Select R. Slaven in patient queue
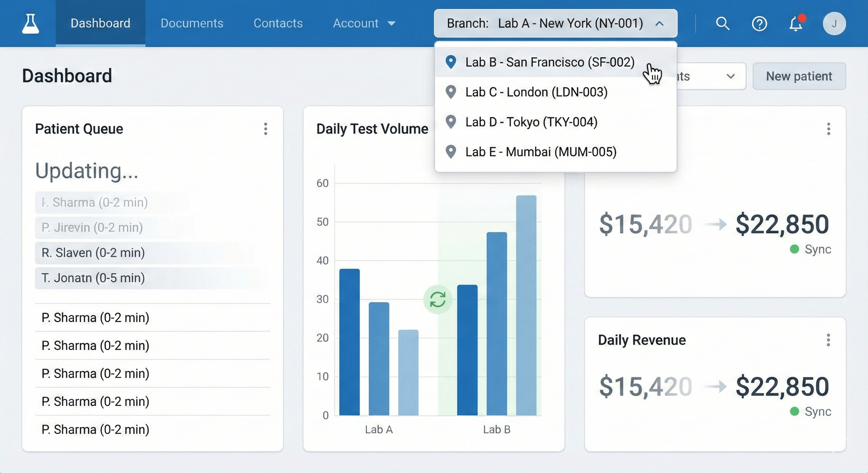Image resolution: width=868 pixels, height=473 pixels. coord(93,253)
